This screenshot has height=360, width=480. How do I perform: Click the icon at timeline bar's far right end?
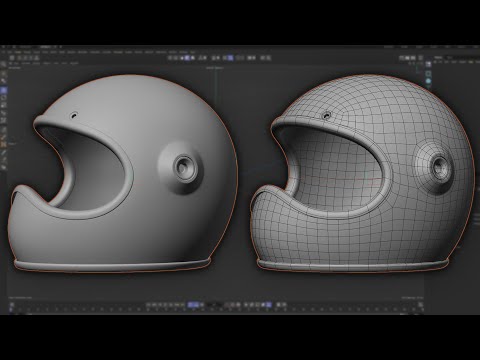(421, 305)
